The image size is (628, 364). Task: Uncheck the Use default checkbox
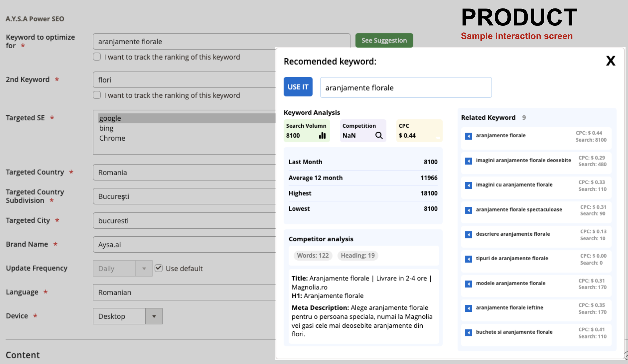(x=159, y=268)
